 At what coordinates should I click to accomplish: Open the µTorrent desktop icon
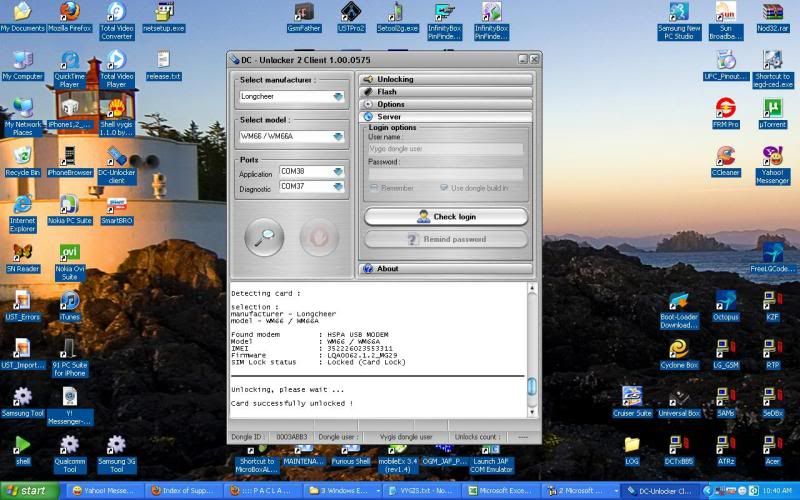pos(773,113)
